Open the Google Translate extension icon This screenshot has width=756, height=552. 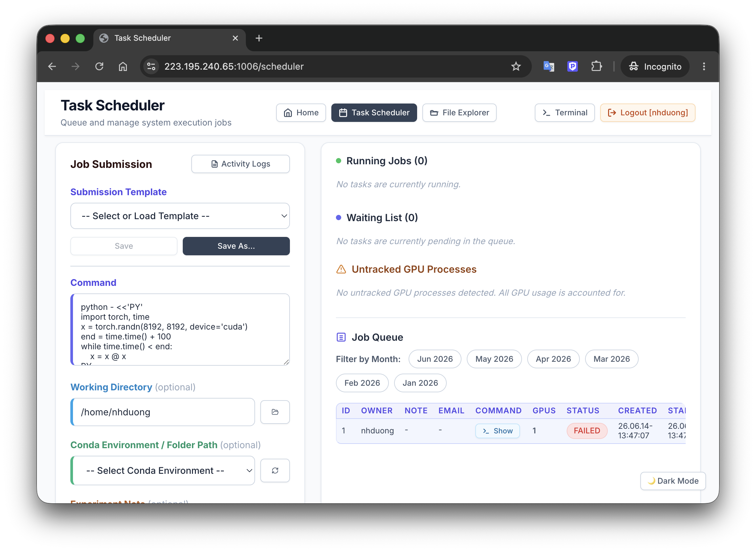[x=549, y=66]
